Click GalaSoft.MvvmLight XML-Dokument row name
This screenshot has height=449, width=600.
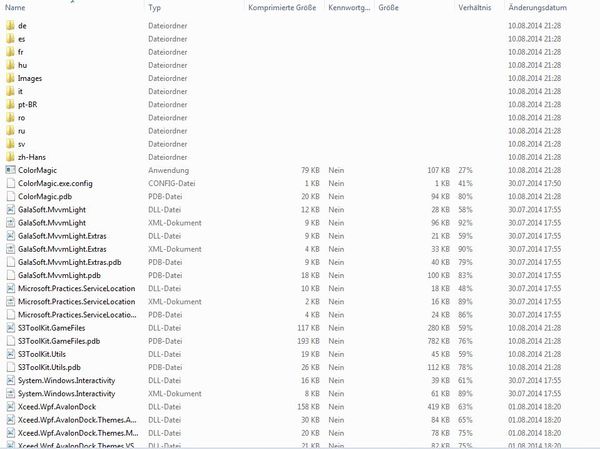[x=52, y=223]
